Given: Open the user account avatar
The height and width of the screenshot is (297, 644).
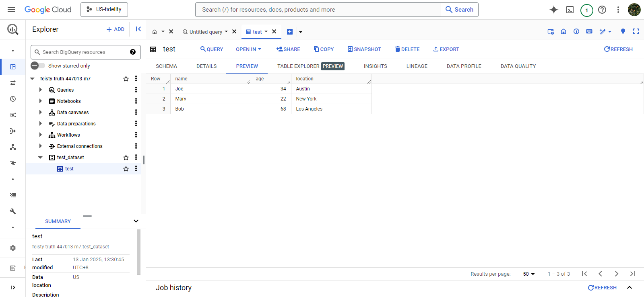Looking at the screenshot, I should [634, 10].
